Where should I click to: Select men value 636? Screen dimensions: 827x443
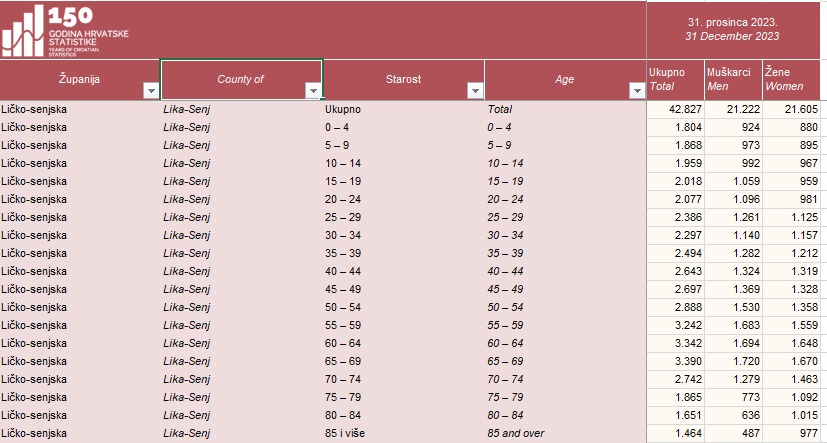(x=734, y=415)
